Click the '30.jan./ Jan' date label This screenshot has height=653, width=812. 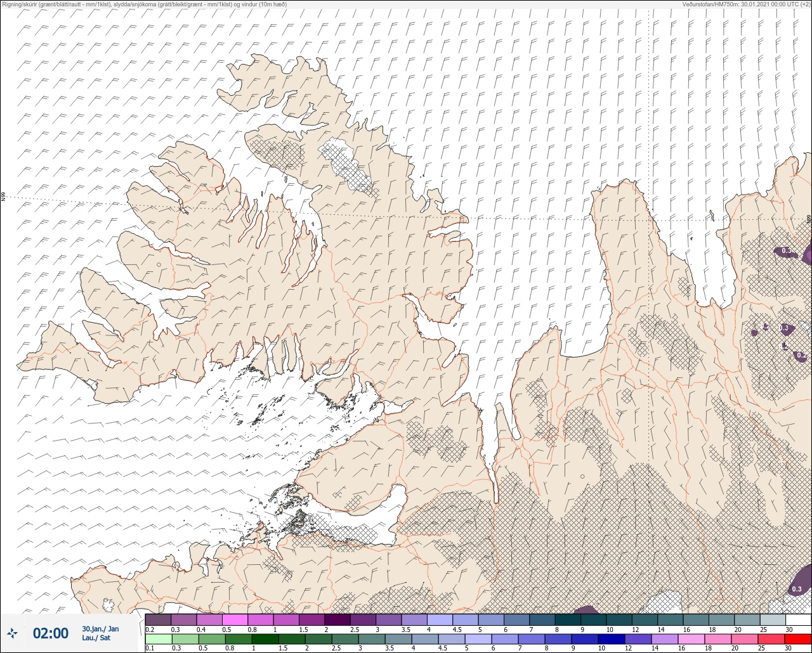(100, 628)
